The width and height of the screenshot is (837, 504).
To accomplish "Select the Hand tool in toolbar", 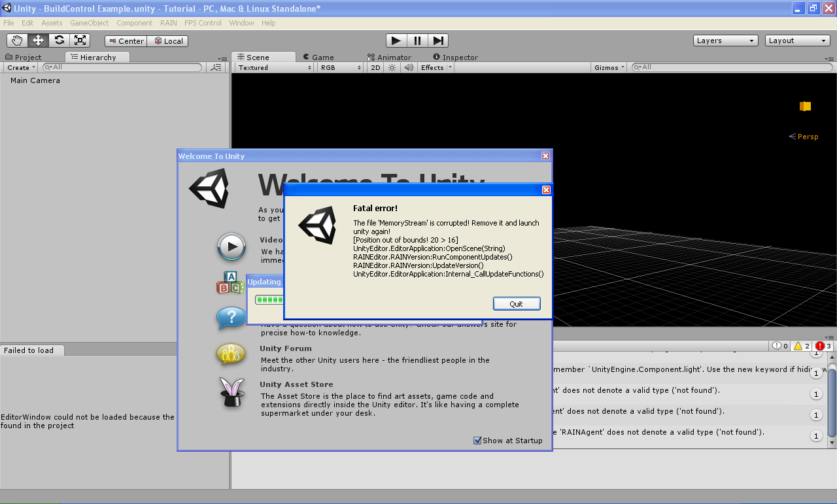I will (17, 41).
